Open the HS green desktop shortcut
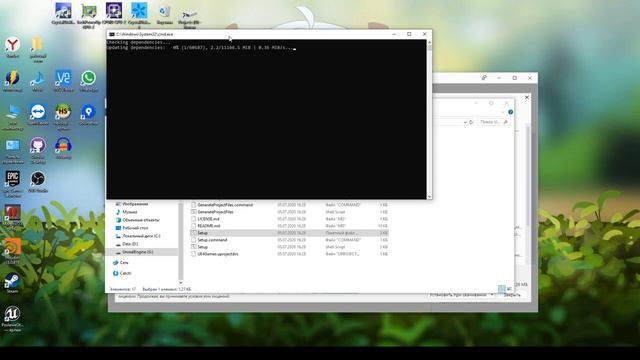640x360 pixels. click(63, 116)
